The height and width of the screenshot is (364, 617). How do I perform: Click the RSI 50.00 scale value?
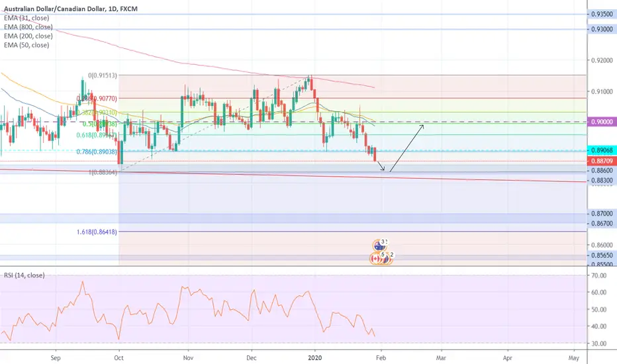(600, 310)
